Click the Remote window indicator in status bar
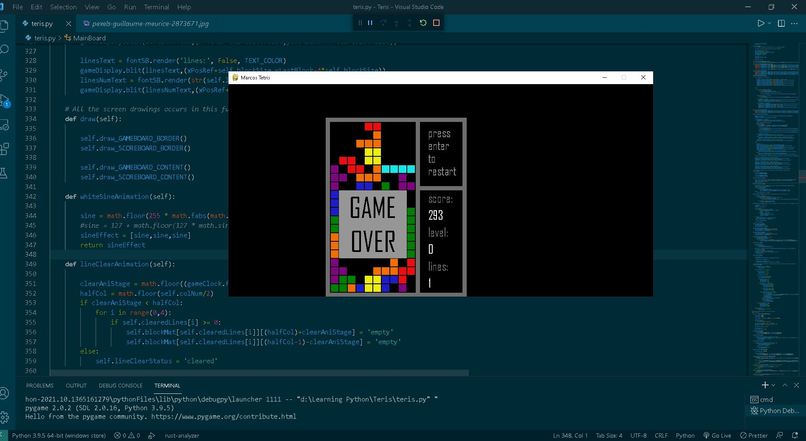Image resolution: width=806 pixels, height=441 pixels. 3,435
